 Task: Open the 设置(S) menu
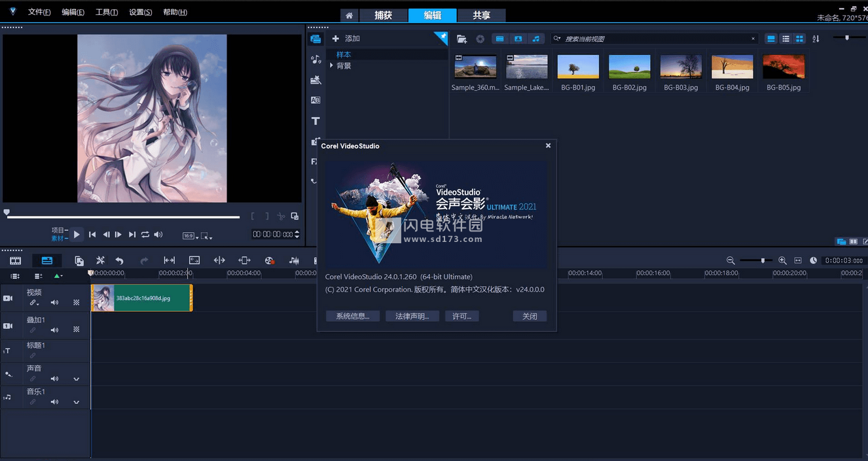click(141, 12)
